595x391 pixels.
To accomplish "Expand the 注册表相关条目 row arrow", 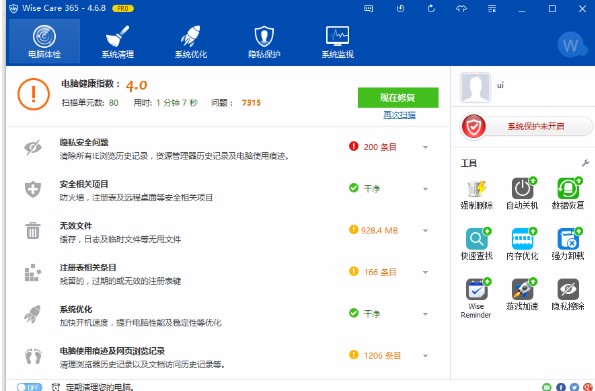I will [425, 273].
